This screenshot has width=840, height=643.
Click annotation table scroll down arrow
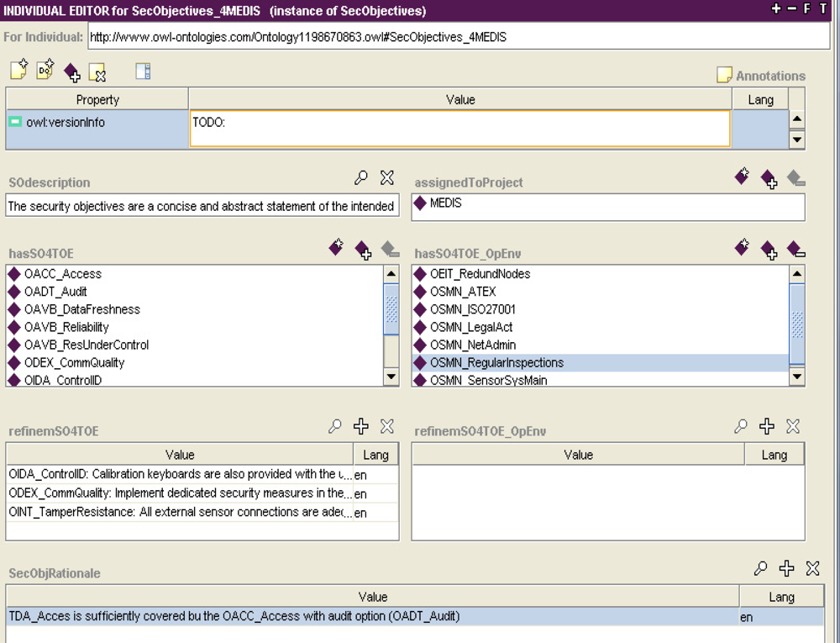797,140
